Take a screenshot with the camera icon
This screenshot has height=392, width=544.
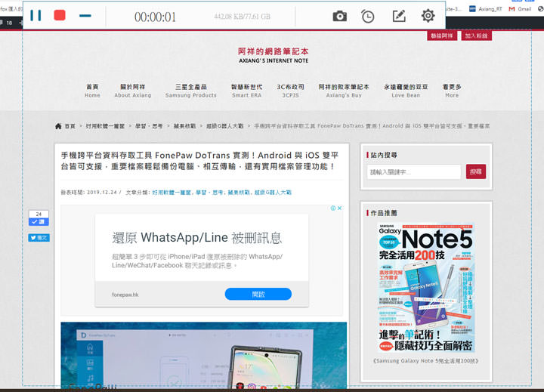340,16
